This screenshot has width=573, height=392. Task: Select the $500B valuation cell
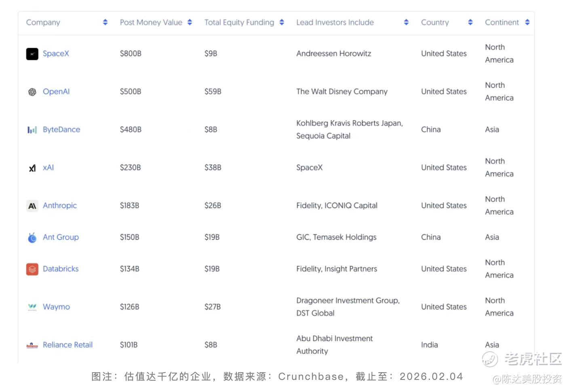[131, 91]
